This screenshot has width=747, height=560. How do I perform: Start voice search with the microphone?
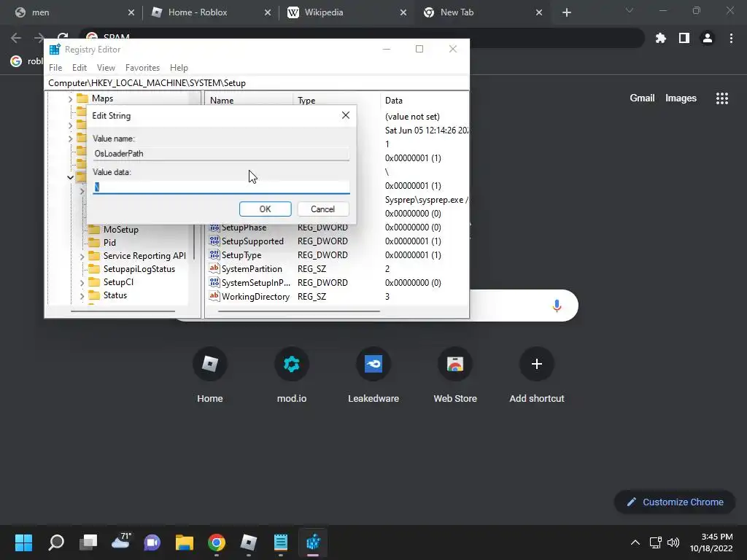[557, 306]
